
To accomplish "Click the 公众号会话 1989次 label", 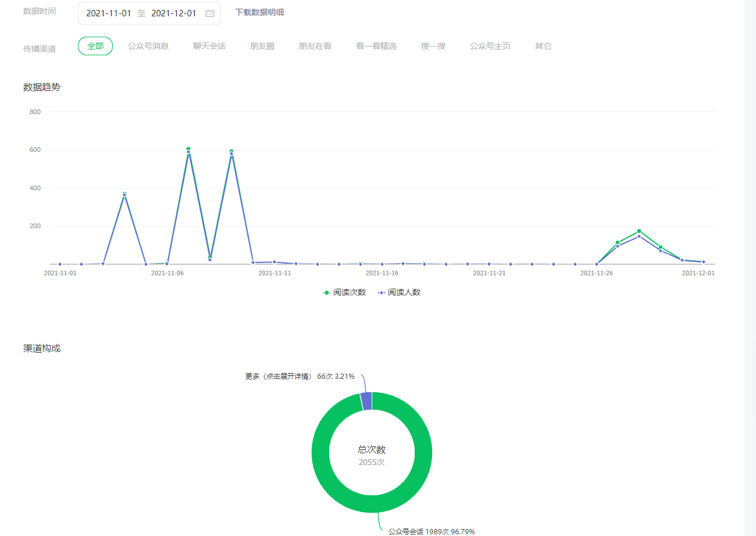I will 432,531.
